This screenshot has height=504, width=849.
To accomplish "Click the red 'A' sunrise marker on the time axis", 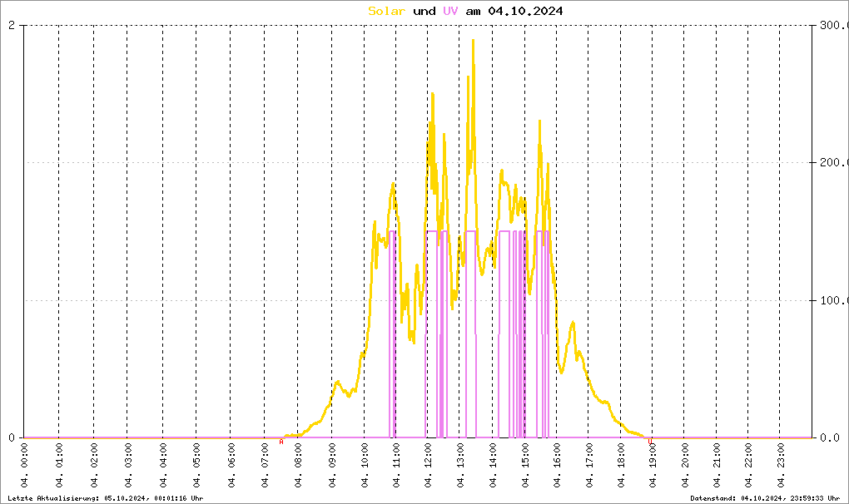I will click(281, 442).
